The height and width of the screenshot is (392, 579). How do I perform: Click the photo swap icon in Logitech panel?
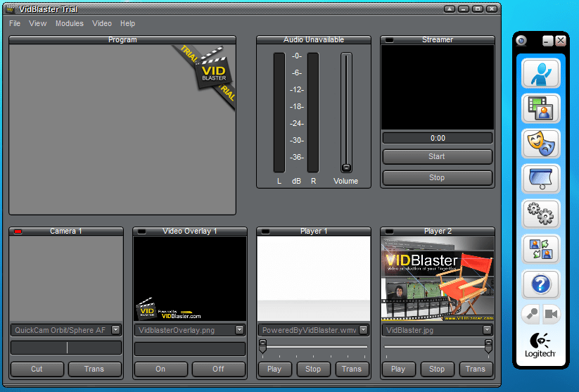pyautogui.click(x=541, y=249)
